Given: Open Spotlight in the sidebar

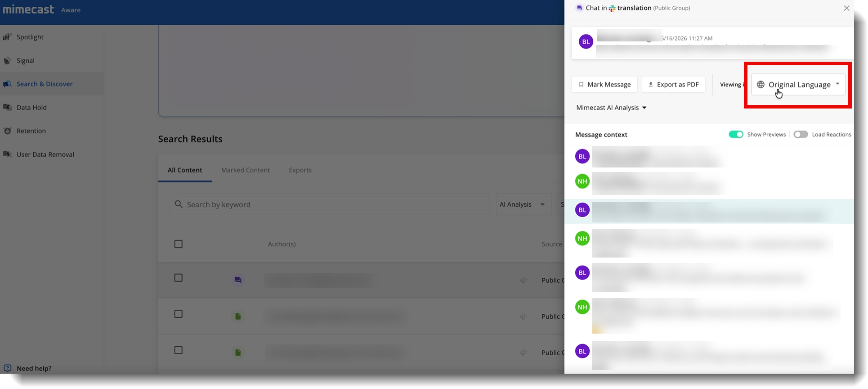Looking at the screenshot, I should tap(30, 37).
